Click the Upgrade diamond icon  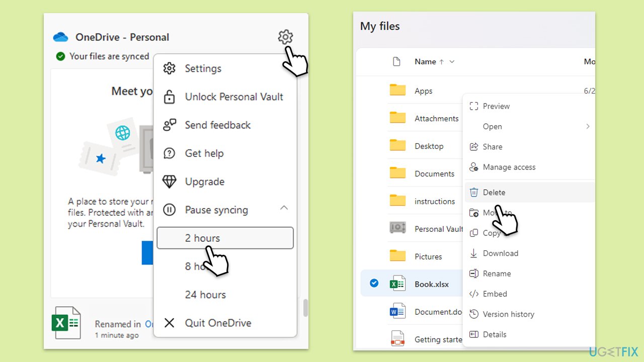170,182
